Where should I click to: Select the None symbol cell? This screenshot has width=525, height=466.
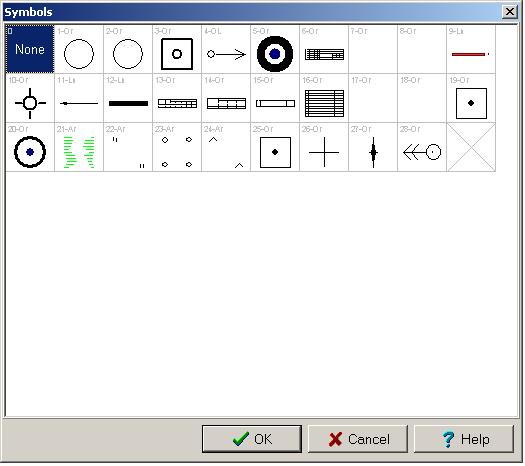(x=30, y=49)
